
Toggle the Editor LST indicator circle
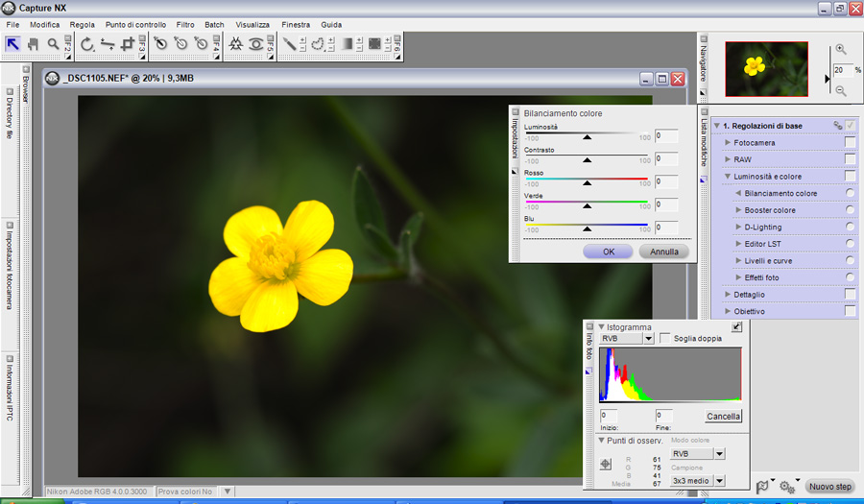(x=851, y=244)
